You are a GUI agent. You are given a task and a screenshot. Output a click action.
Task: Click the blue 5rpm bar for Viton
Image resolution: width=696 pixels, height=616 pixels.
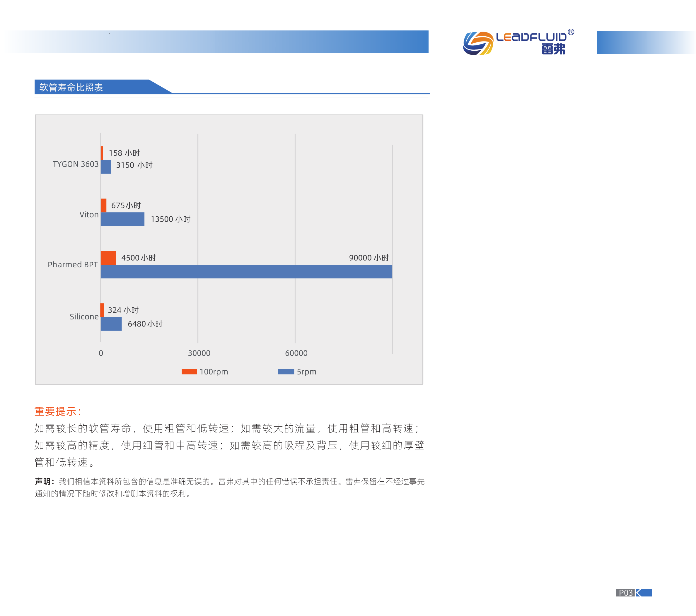point(122,219)
